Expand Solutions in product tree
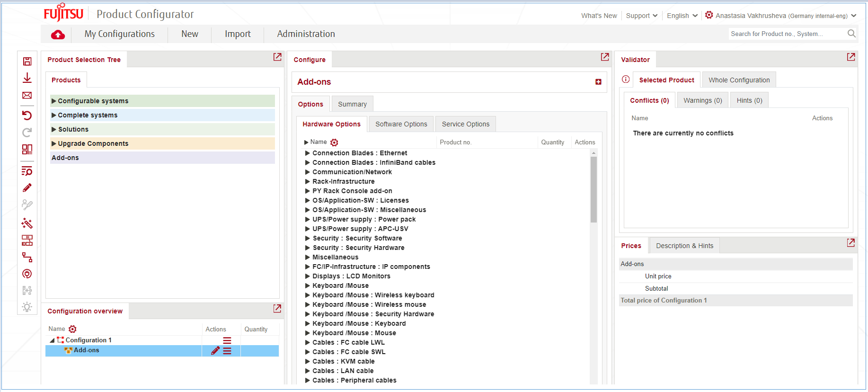Image resolution: width=868 pixels, height=392 pixels. (x=54, y=129)
